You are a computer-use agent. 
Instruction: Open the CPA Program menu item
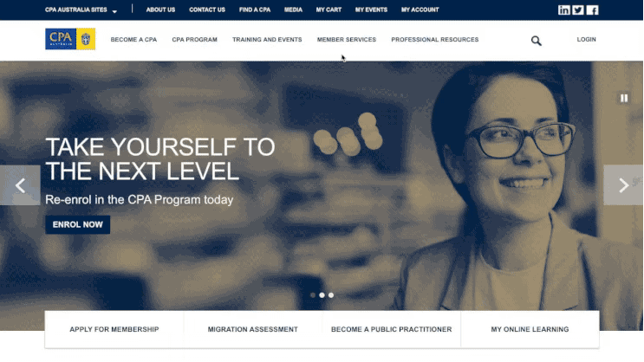pyautogui.click(x=194, y=39)
